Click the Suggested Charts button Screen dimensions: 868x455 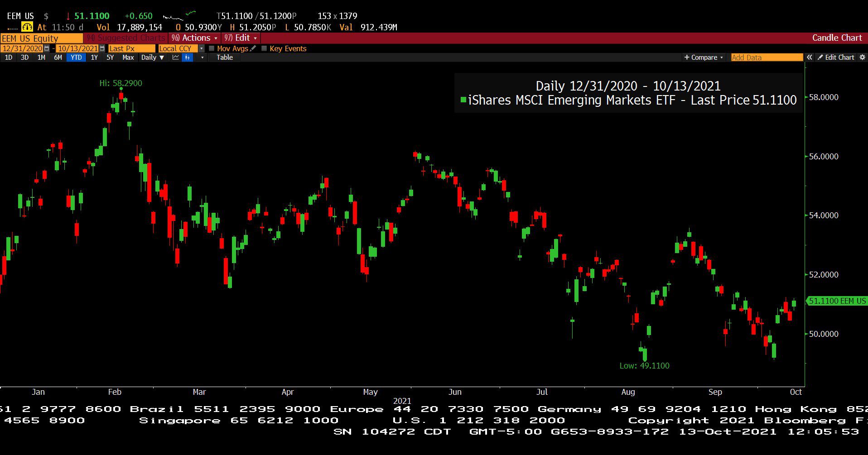(x=126, y=38)
